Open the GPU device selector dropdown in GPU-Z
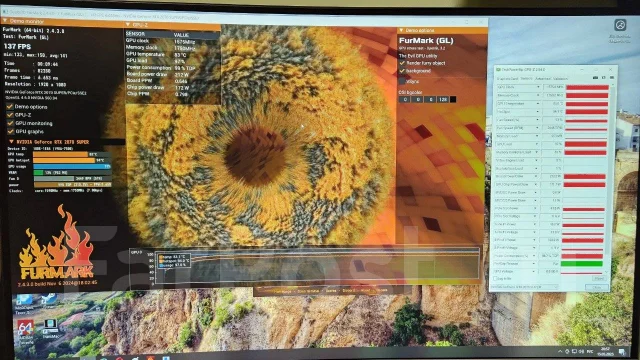Screen dimensions: 640x360 tap(524, 287)
